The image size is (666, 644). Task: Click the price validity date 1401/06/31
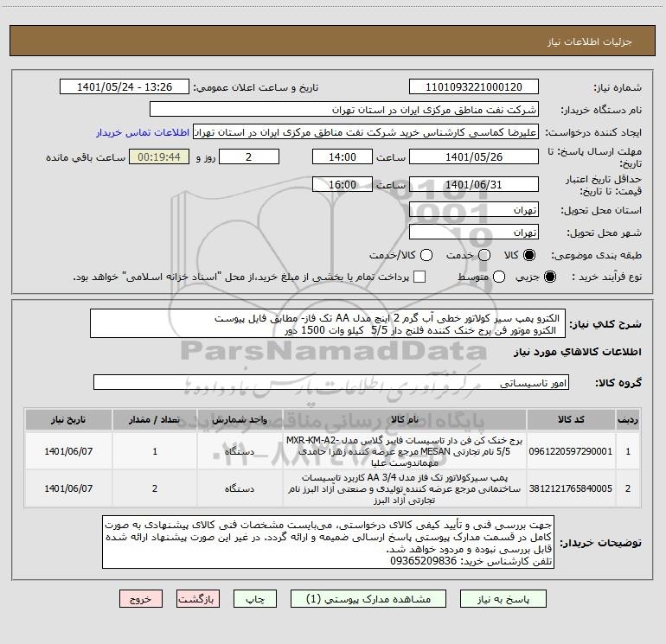(x=474, y=184)
